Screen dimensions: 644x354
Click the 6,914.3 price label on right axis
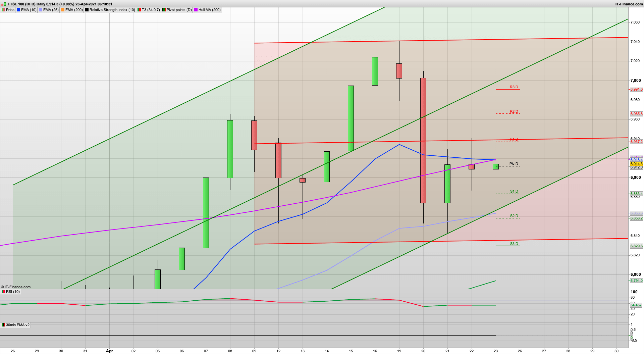pyautogui.click(x=636, y=164)
